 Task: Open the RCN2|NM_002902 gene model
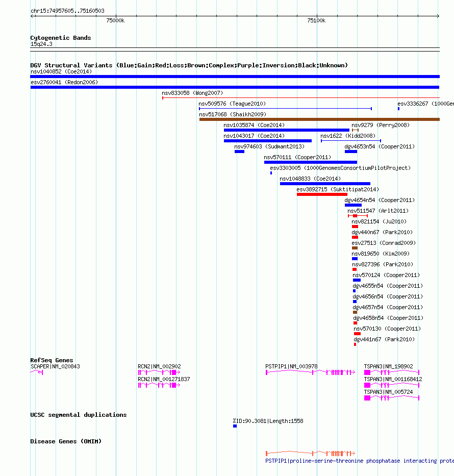point(159,372)
